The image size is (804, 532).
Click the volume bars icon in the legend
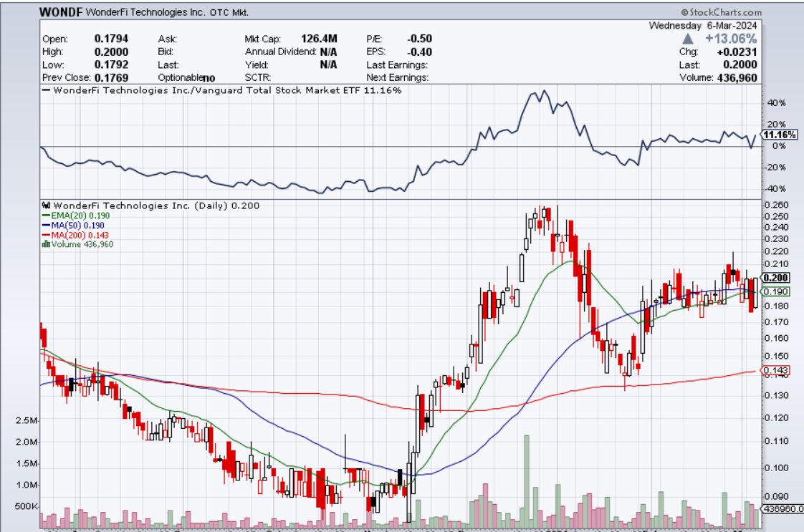click(x=46, y=244)
